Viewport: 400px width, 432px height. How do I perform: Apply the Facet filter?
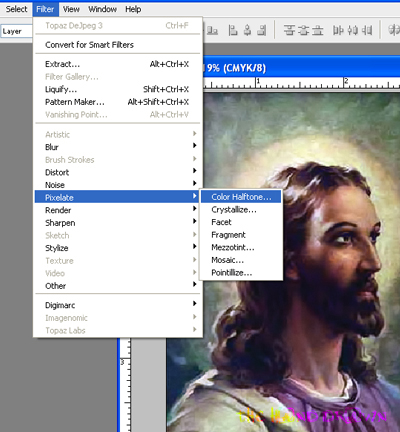click(x=241, y=222)
